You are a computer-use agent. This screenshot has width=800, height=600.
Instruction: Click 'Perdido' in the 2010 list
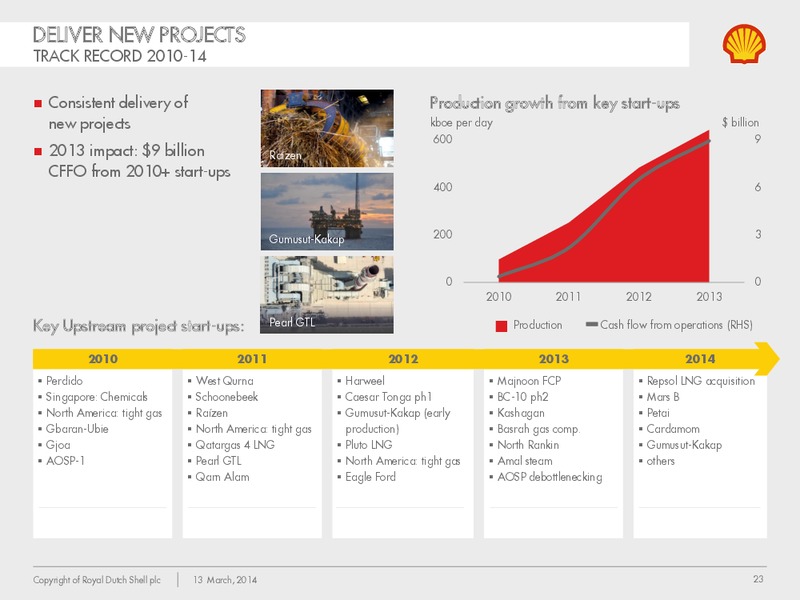pyautogui.click(x=64, y=381)
